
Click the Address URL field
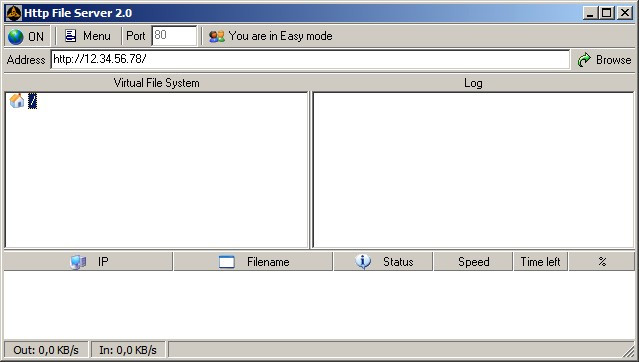(x=310, y=60)
